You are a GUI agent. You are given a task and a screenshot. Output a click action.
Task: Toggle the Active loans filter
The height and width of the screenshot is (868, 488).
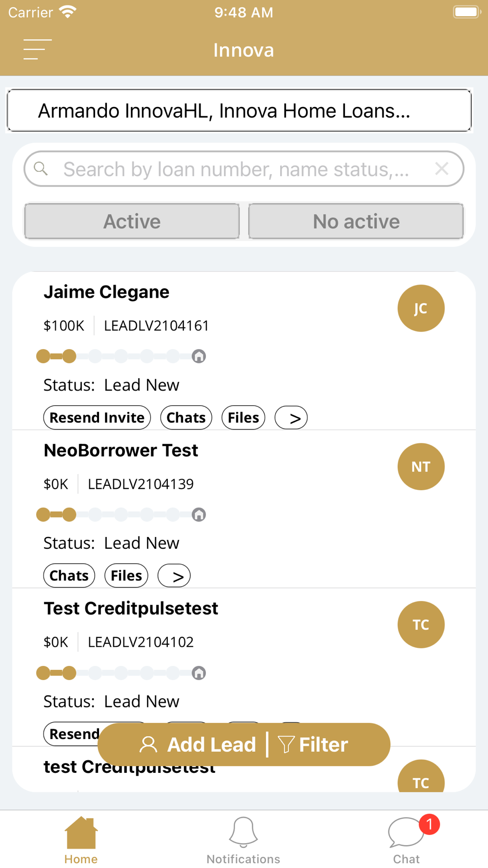click(x=132, y=222)
